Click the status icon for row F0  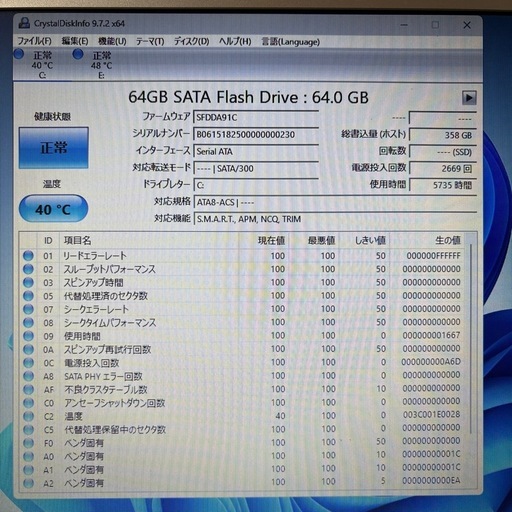click(x=28, y=443)
